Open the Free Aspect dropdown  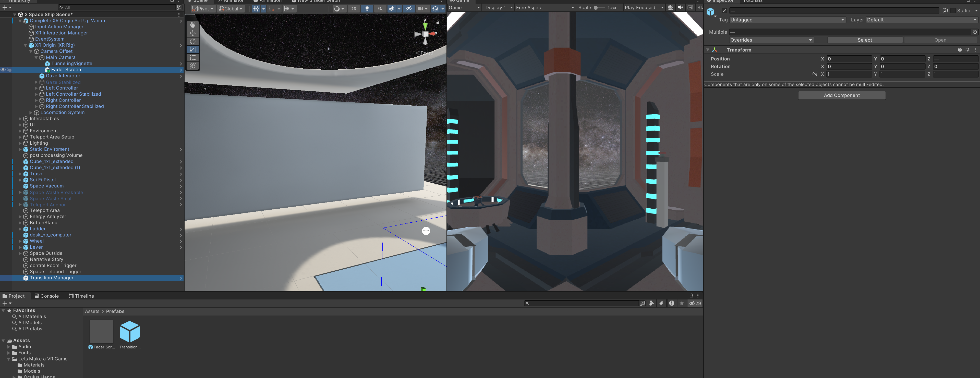[x=545, y=8]
